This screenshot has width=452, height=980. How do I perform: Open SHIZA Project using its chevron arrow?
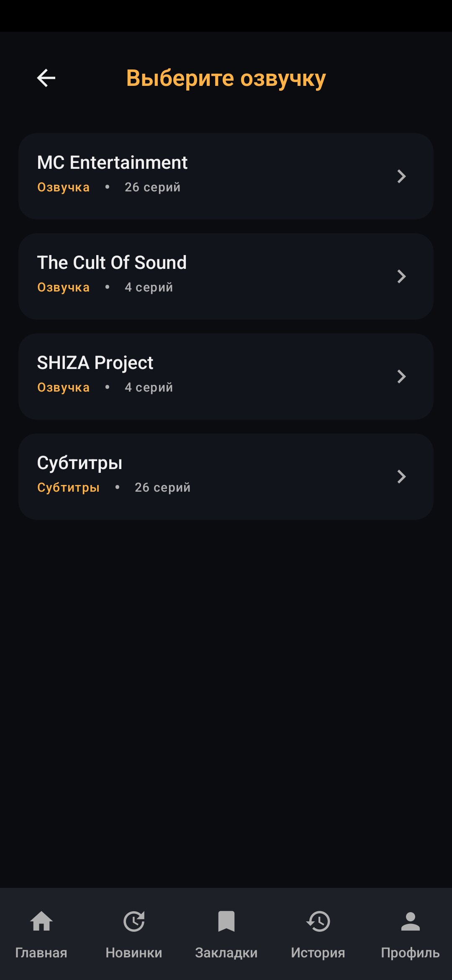point(401,377)
